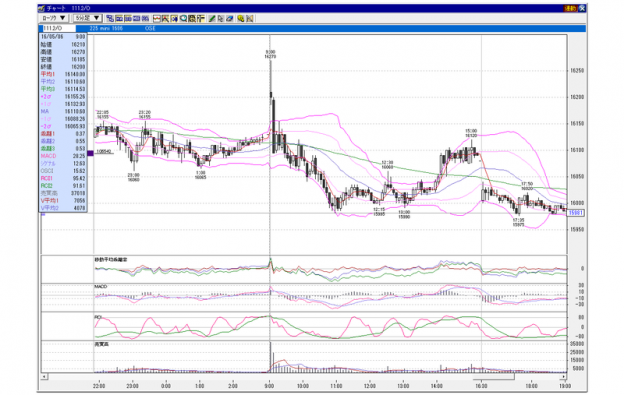
Task: Toggle the 連動 link button in title bar
Action: (570, 8)
